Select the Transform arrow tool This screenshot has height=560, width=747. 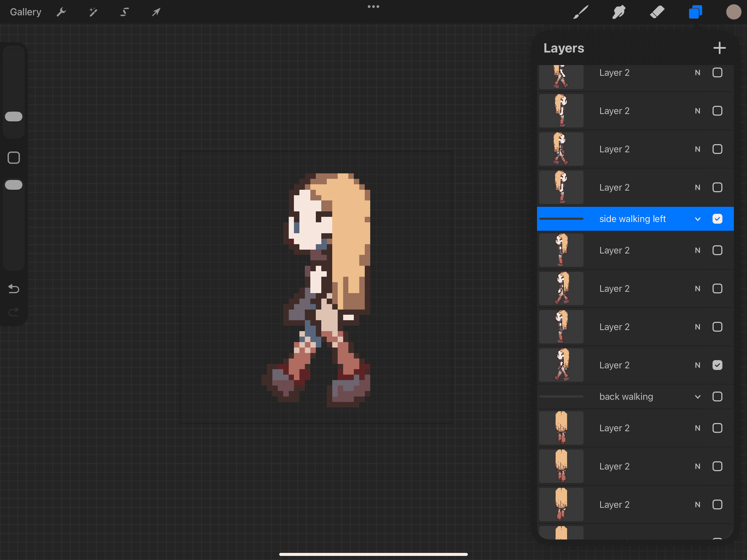pos(156,12)
